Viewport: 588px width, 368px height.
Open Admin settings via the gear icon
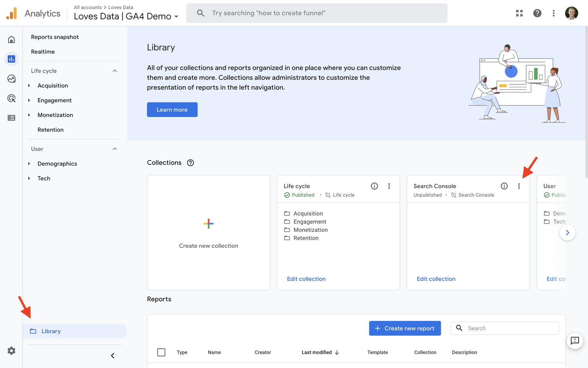(11, 351)
